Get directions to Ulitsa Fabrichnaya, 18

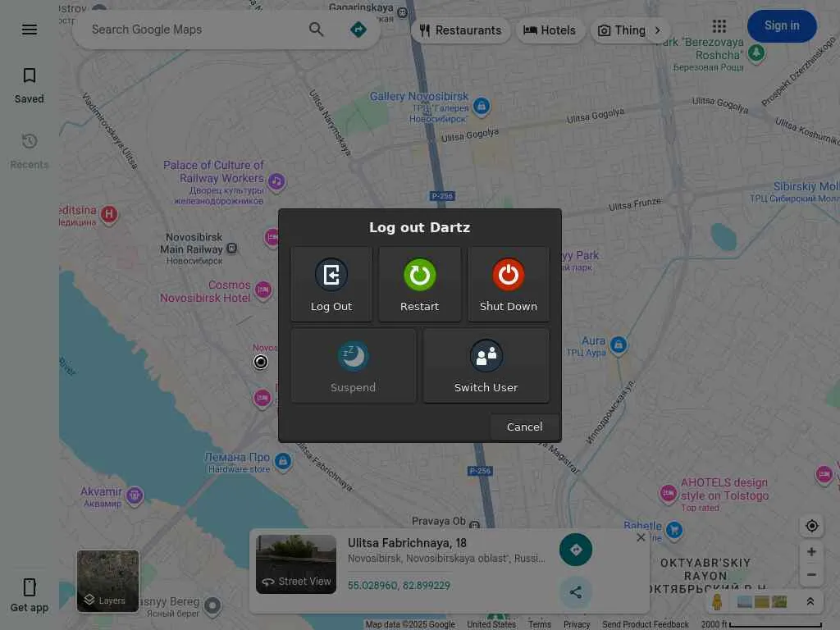pos(575,550)
